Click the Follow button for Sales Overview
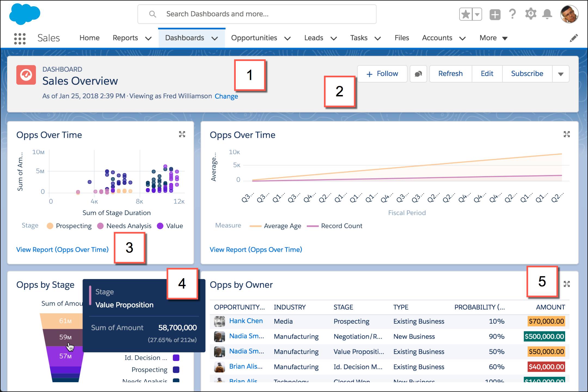The width and height of the screenshot is (588, 392). [381, 73]
